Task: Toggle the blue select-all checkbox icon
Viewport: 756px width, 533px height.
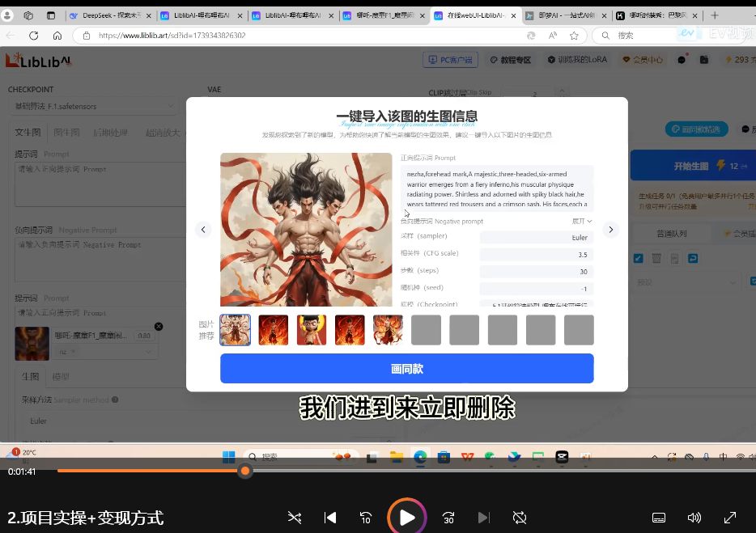Action: click(639, 258)
